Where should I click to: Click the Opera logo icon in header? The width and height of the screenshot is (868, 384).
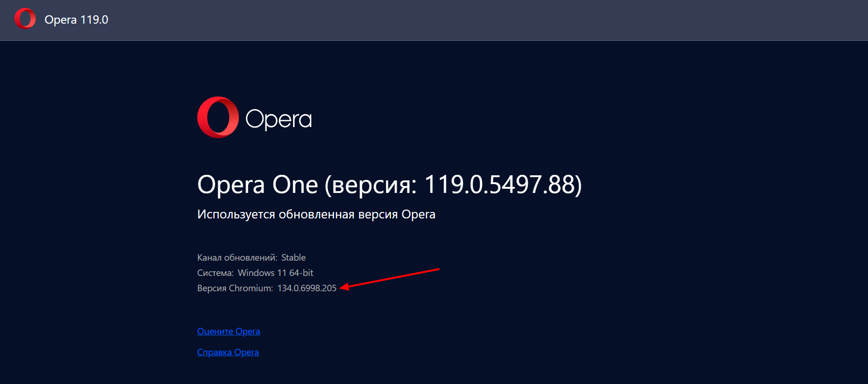pos(25,19)
